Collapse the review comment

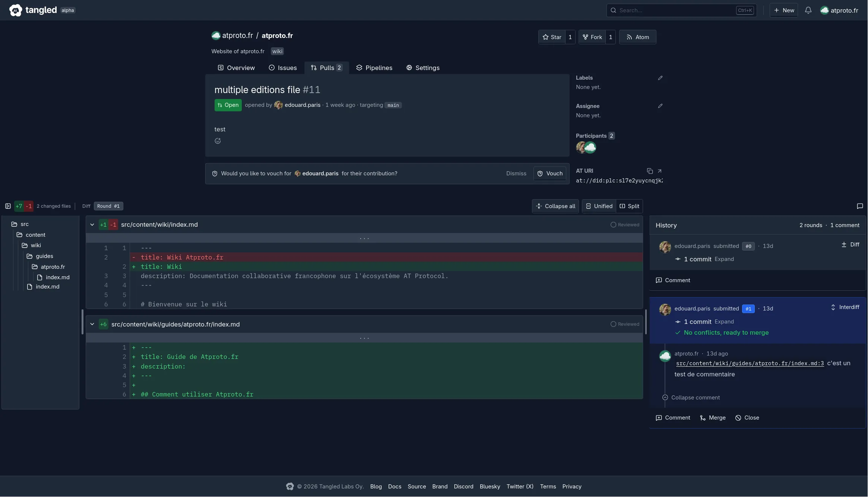click(691, 398)
